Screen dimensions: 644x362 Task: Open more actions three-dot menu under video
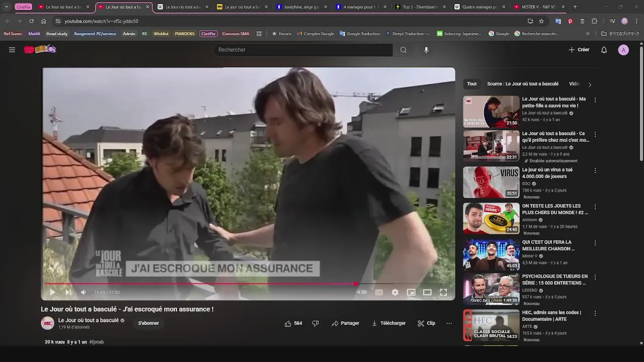tap(449, 323)
